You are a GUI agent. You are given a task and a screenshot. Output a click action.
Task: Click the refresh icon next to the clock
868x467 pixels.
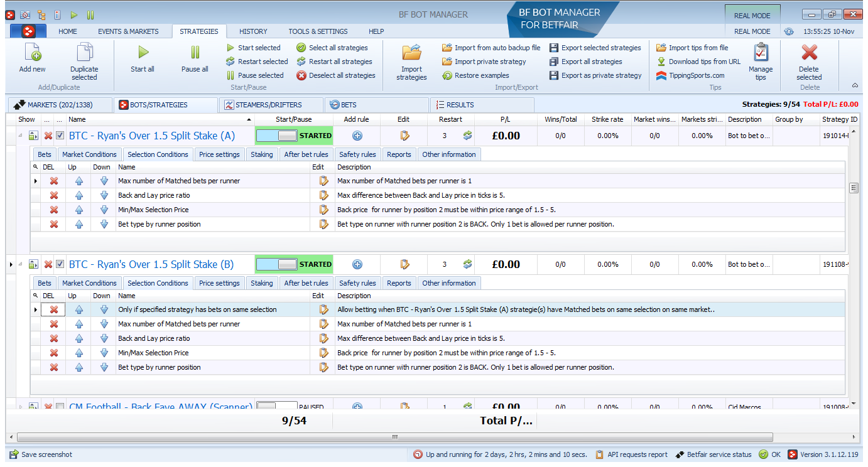pyautogui.click(x=789, y=31)
